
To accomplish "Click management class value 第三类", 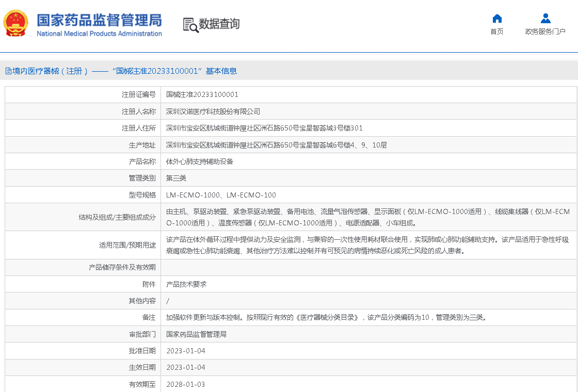I will click(176, 178).
